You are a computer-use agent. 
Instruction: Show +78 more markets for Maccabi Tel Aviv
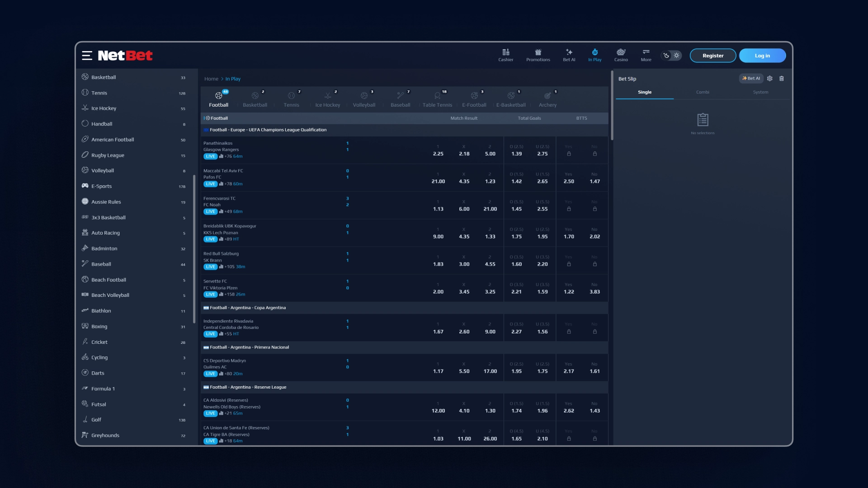[x=228, y=184]
